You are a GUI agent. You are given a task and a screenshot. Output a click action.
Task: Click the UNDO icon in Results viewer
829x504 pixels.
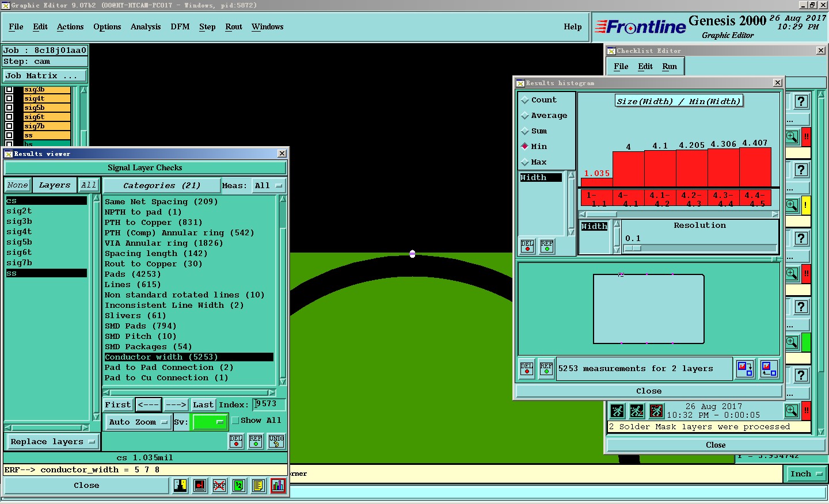click(x=276, y=441)
